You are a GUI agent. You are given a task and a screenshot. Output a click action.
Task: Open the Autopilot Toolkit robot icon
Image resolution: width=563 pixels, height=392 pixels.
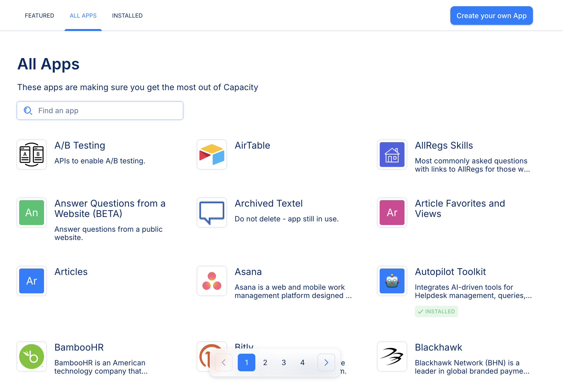[392, 281]
